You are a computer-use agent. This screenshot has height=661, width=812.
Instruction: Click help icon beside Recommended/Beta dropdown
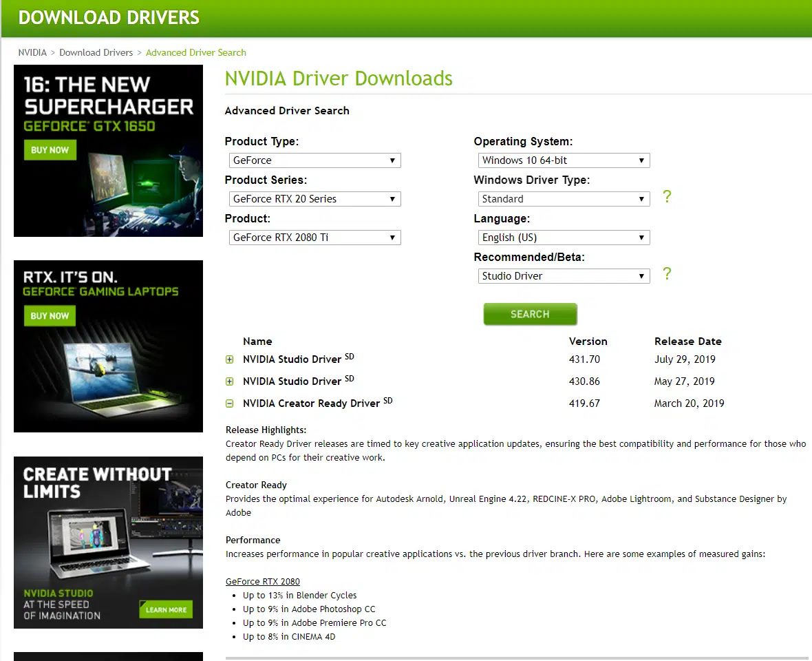[666, 274]
